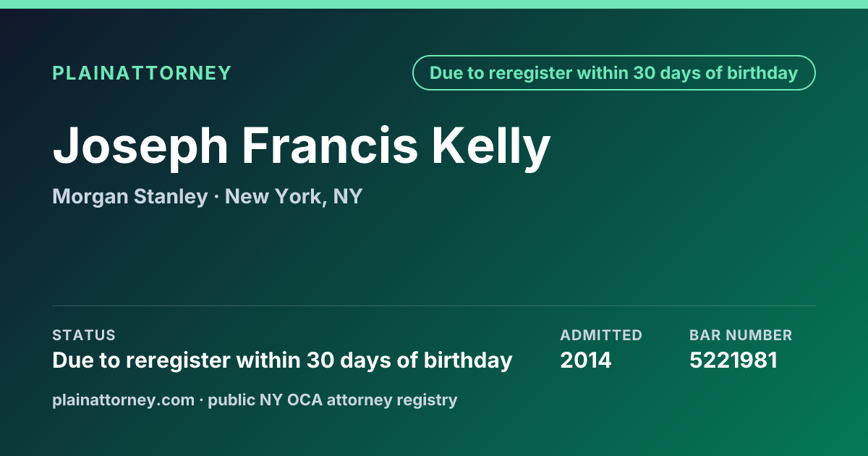Open the plainattorney.com footer link
The image size is (868, 456).
coord(123,400)
